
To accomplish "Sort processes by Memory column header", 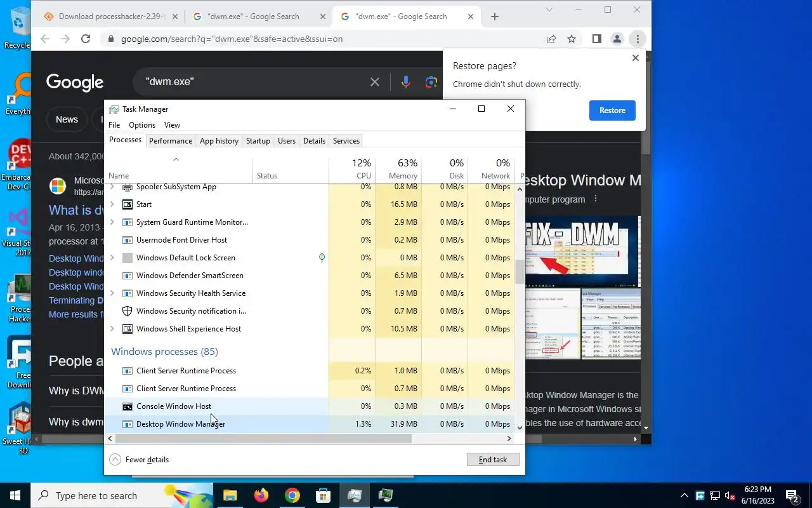I will pos(398,169).
